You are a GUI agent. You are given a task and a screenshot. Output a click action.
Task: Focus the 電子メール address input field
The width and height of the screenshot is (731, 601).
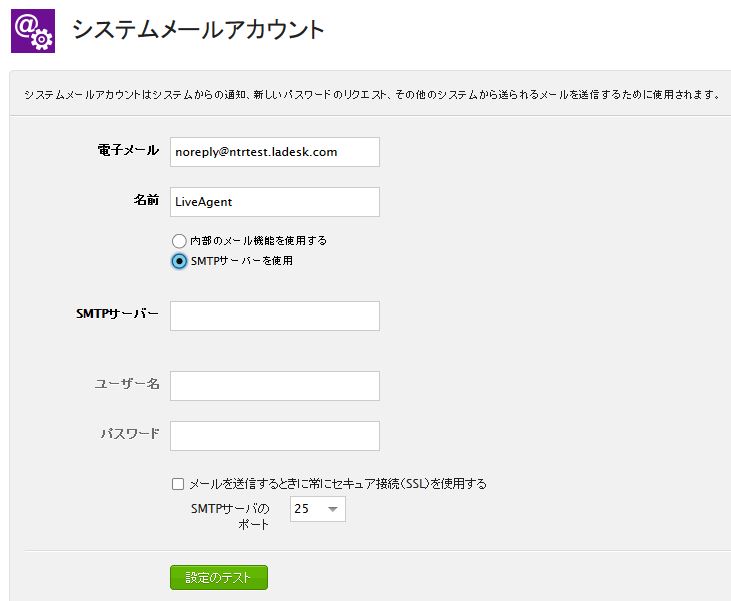[x=275, y=152]
